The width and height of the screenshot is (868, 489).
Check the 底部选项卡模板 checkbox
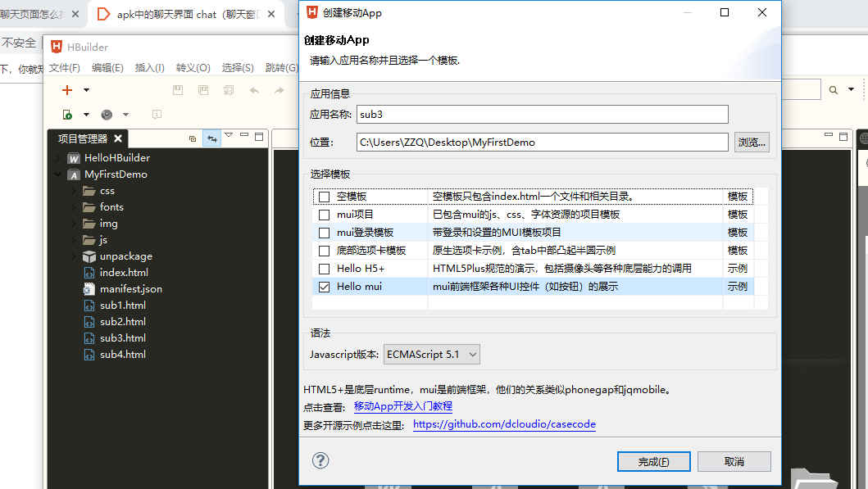click(x=325, y=251)
